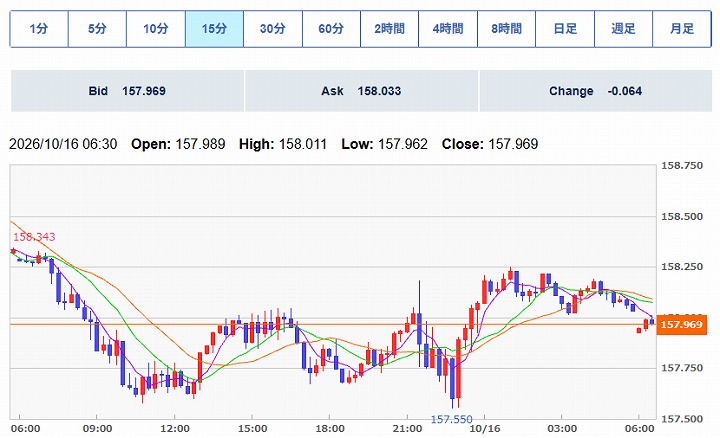The width and height of the screenshot is (720, 438).
Task: Click the 157.750 price axis label
Action: (x=681, y=368)
